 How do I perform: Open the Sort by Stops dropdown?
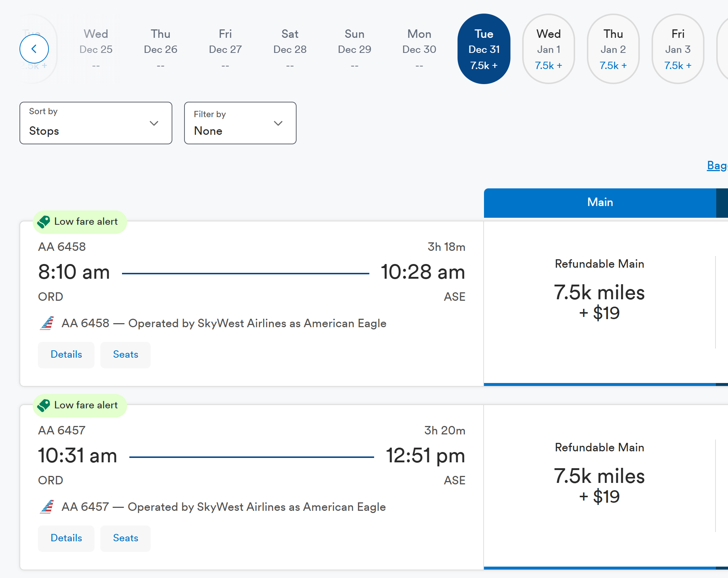(96, 123)
